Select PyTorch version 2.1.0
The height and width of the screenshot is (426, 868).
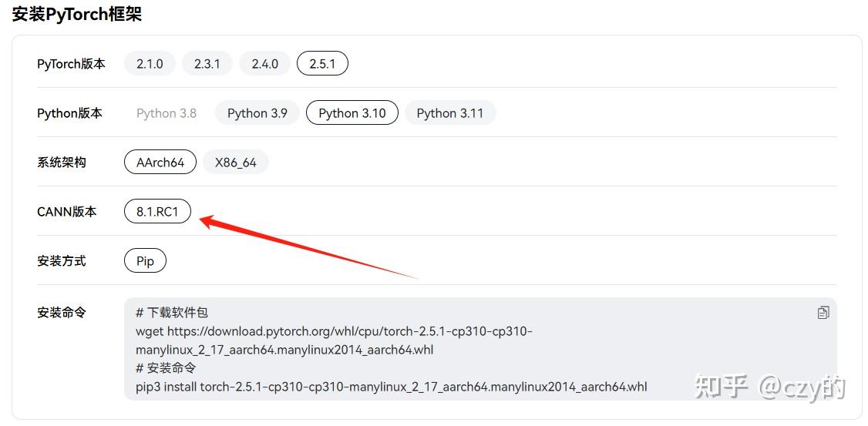(x=150, y=64)
